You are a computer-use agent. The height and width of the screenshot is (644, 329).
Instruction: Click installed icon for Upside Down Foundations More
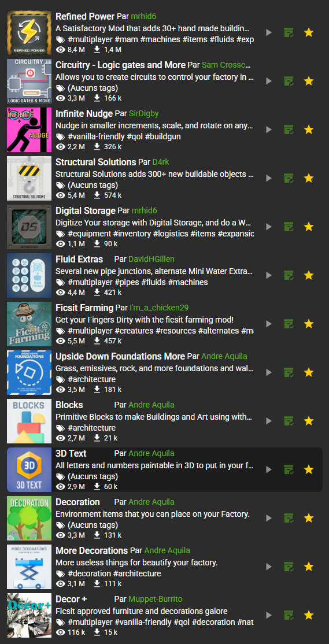[289, 372]
